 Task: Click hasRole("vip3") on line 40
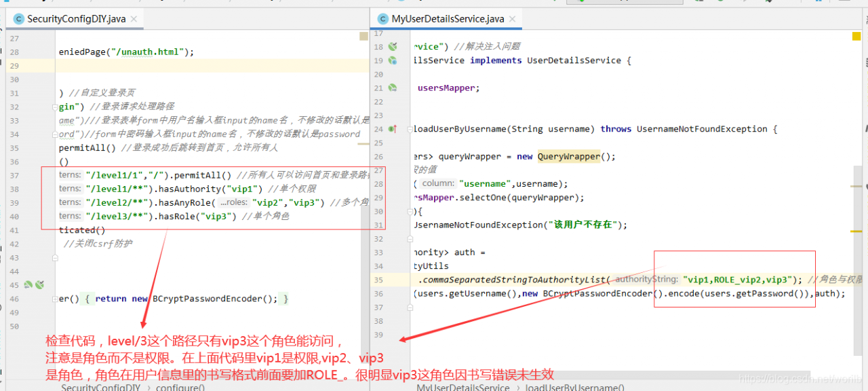point(197,217)
